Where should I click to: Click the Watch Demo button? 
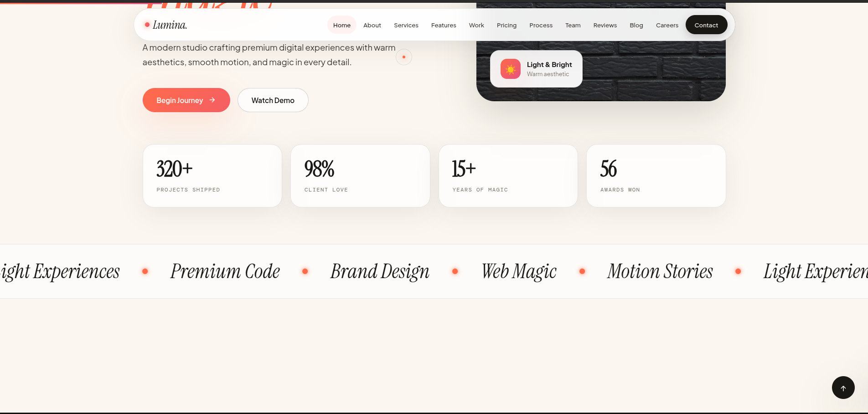(273, 100)
